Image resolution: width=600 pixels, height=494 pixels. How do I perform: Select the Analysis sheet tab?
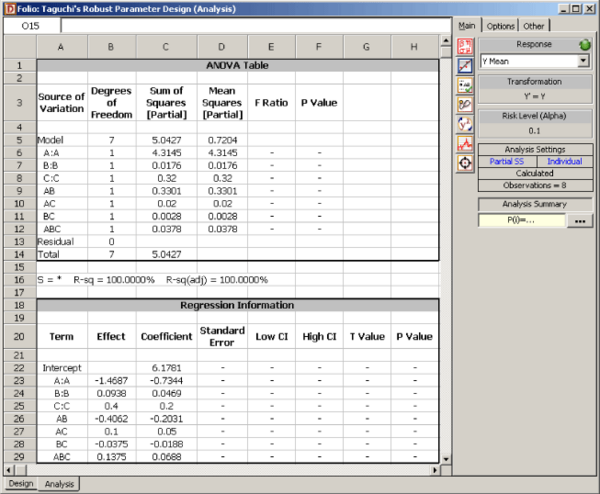[x=59, y=484]
